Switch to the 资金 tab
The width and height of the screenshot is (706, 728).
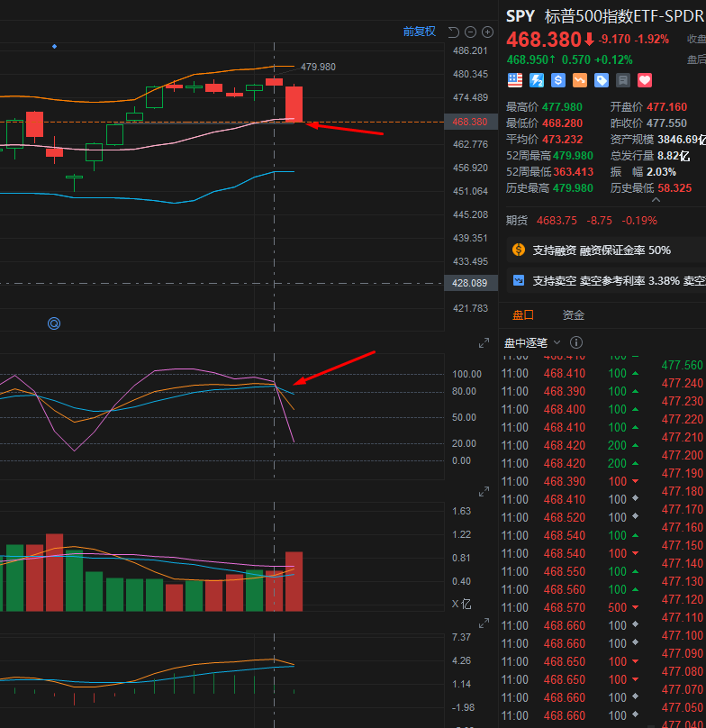coord(574,315)
